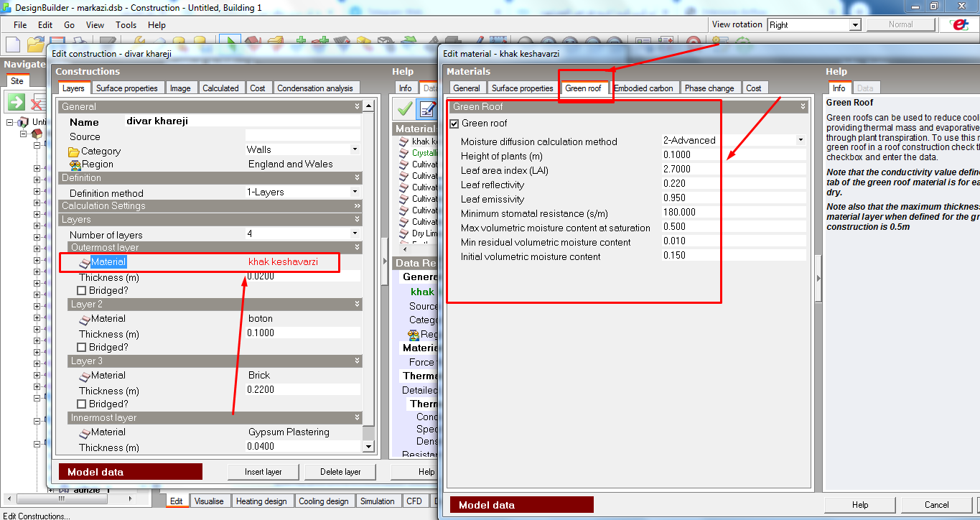Open the Moisture diffusion calculation method dropdown
The image size is (980, 520).
(x=800, y=141)
